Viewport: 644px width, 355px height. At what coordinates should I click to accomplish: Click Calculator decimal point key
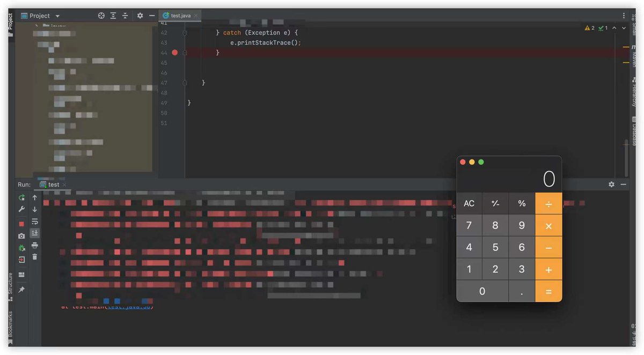[522, 291]
